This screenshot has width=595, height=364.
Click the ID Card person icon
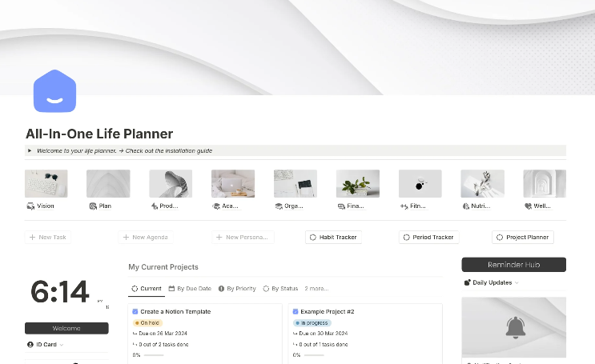(x=30, y=344)
